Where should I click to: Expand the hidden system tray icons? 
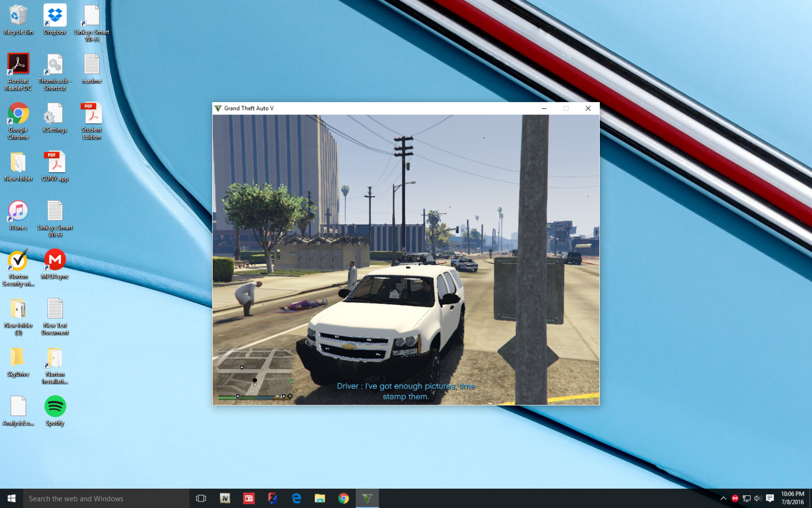723,498
